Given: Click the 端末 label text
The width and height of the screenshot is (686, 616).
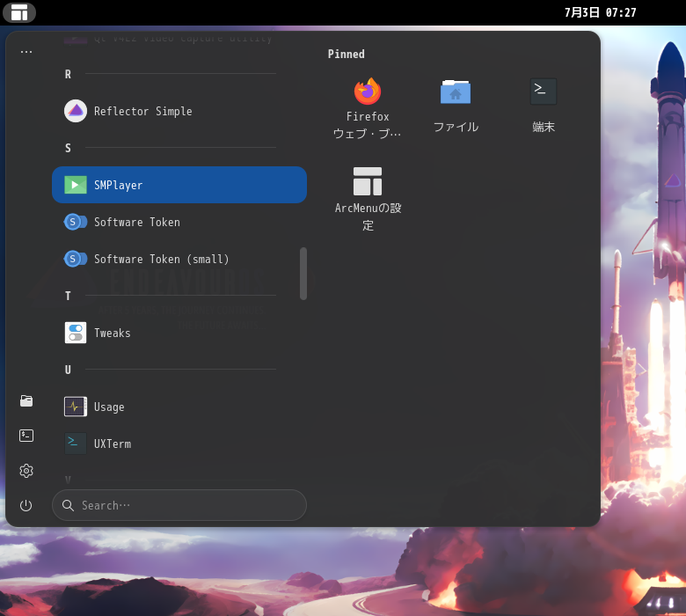Looking at the screenshot, I should 544,127.
